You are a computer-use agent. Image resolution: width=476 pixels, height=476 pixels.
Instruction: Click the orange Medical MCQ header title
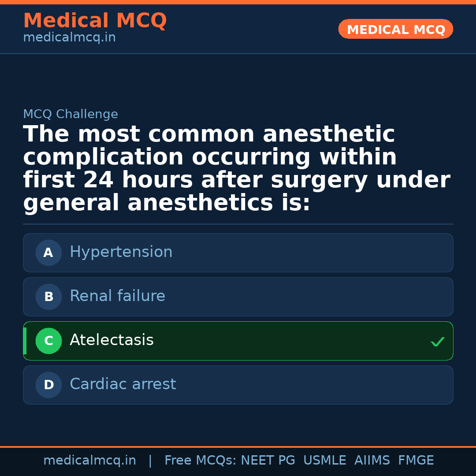click(95, 21)
